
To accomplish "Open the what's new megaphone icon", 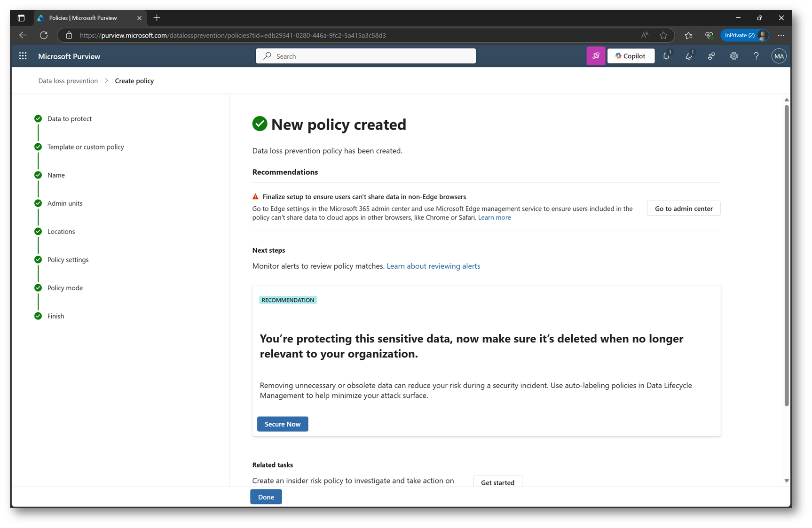I will click(689, 56).
